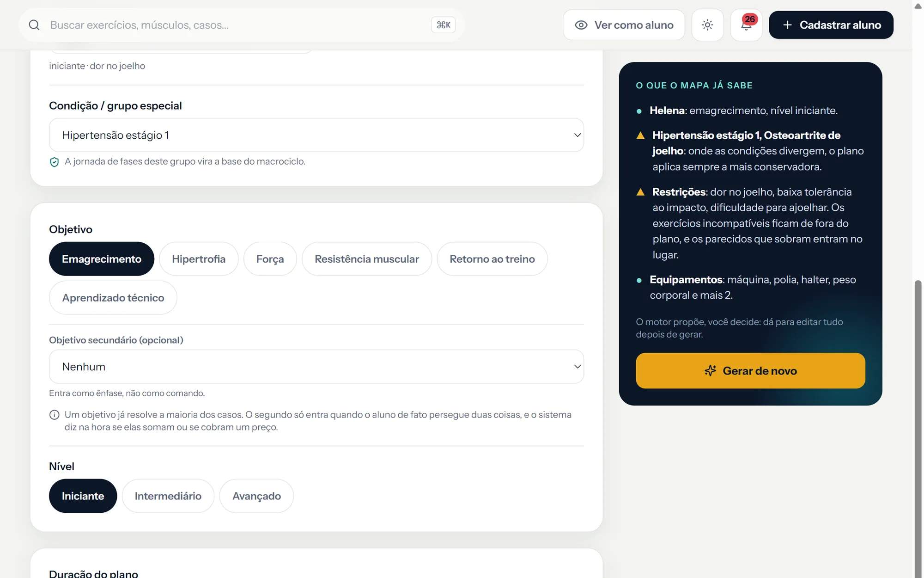Click the sparkle icon on Gerar de novo

point(710,371)
